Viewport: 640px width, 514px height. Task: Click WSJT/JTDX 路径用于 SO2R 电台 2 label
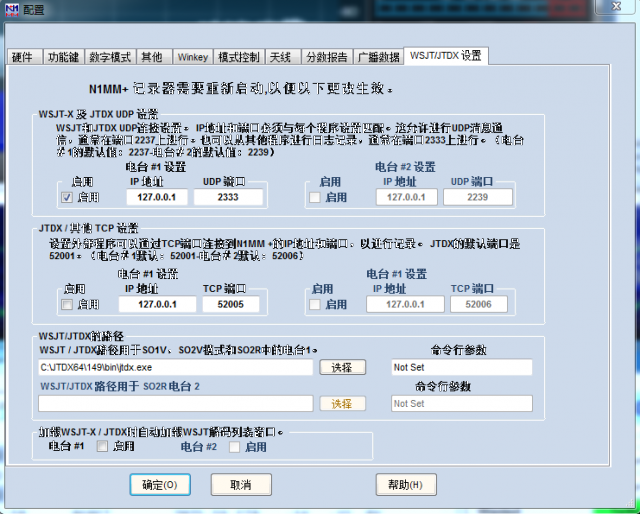[120, 386]
